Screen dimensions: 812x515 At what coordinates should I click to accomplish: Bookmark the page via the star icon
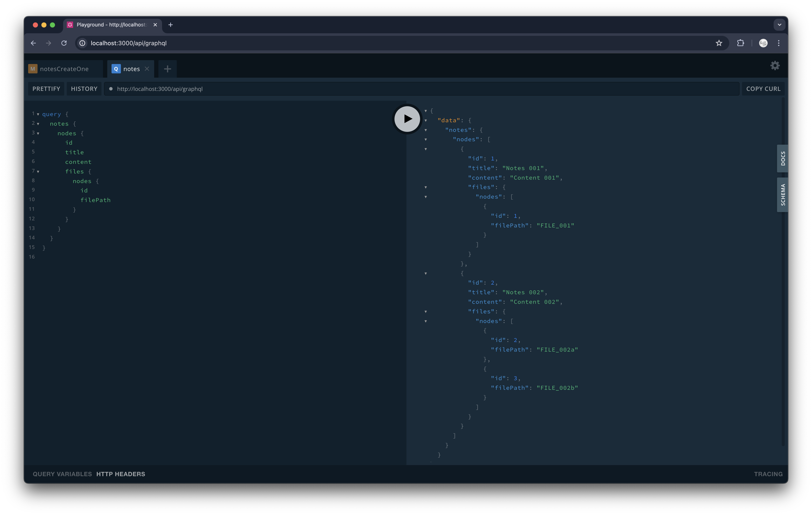(719, 43)
